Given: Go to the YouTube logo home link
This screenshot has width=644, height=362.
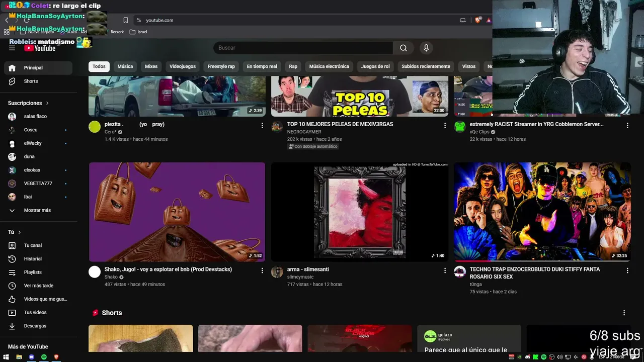Looking at the screenshot, I should point(40,48).
